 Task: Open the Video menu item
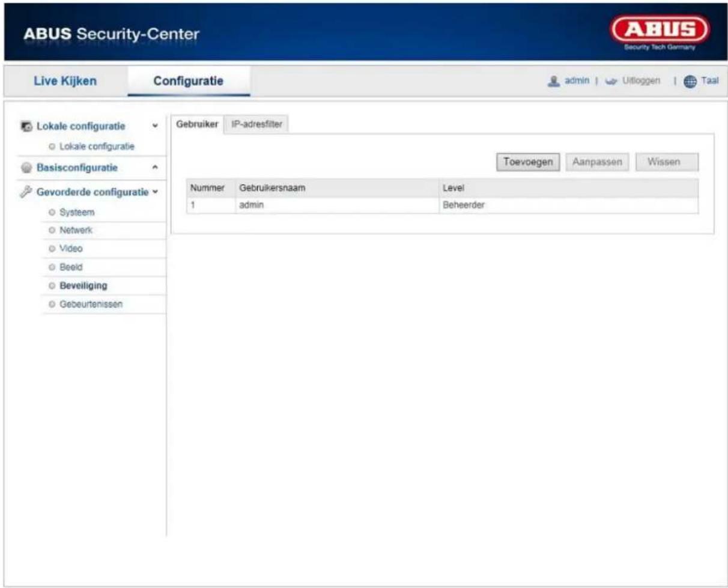point(71,248)
